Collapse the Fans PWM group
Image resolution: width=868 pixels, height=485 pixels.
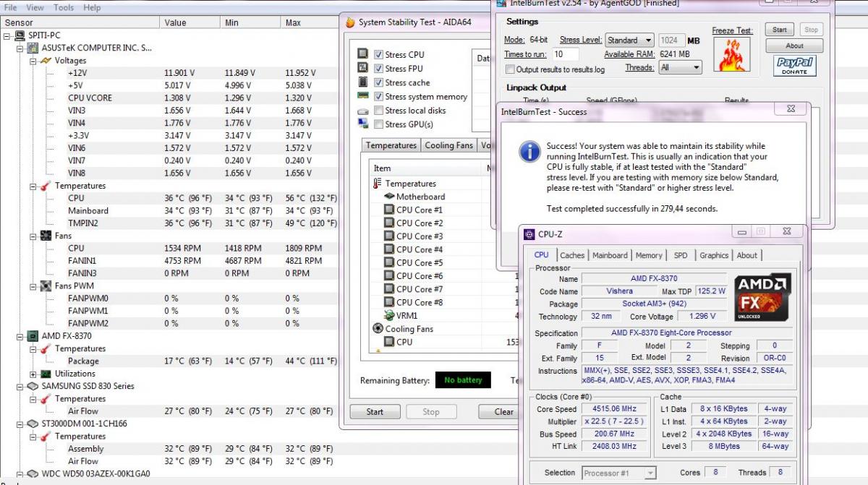pos(33,286)
